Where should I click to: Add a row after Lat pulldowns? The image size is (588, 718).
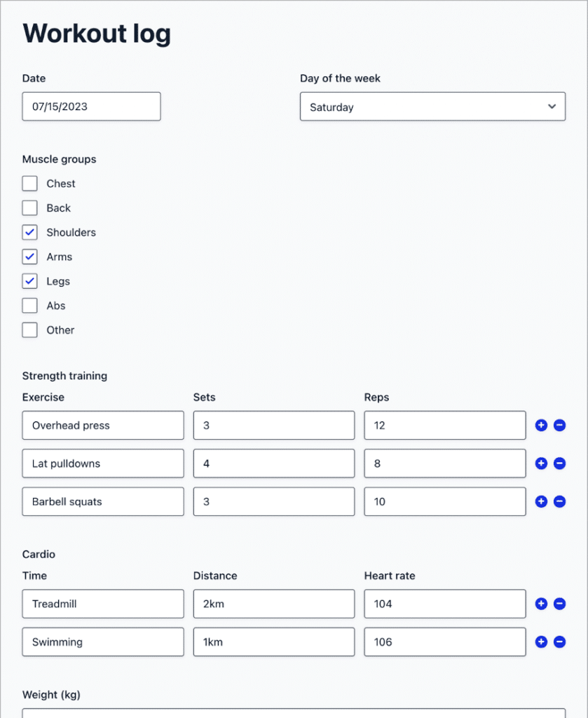[541, 463]
